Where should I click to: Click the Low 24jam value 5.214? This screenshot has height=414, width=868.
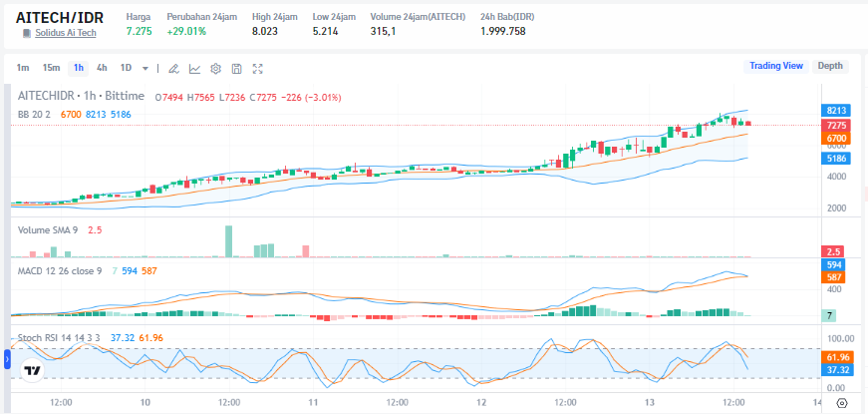pos(325,31)
